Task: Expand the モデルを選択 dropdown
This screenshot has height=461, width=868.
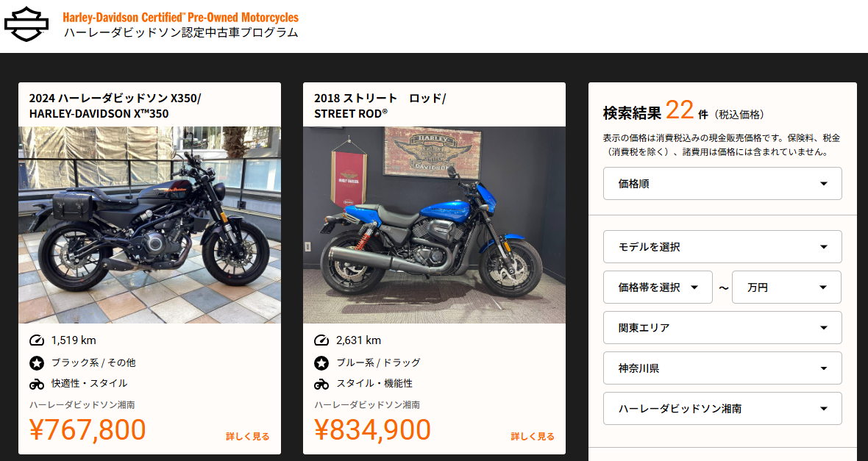Action: (x=722, y=247)
